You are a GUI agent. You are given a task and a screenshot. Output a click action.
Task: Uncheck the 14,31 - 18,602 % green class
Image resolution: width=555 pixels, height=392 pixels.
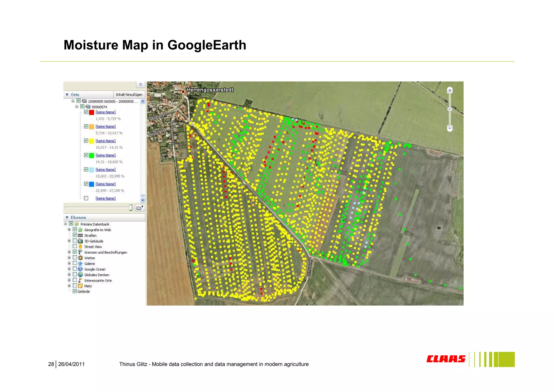[86, 155]
